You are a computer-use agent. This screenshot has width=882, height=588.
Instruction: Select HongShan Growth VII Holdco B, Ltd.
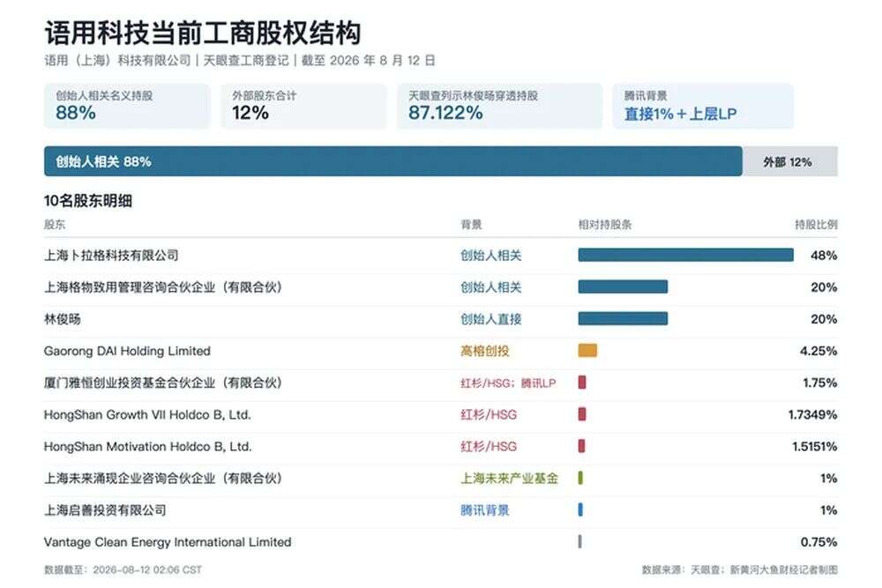[147, 415]
